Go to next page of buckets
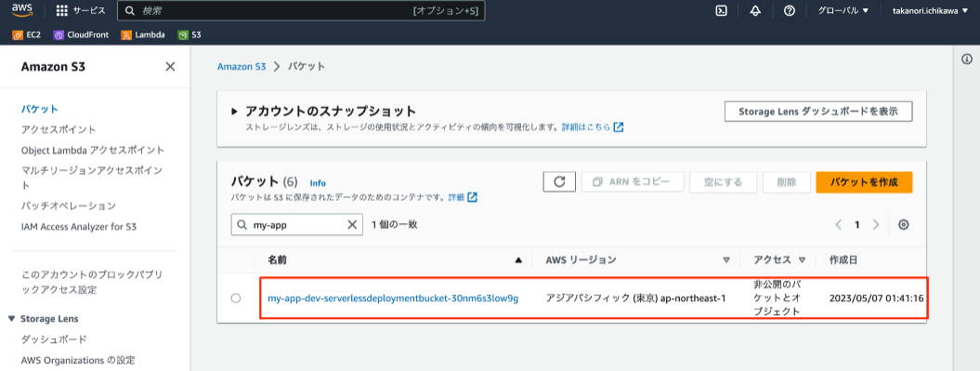The image size is (980, 371). (x=876, y=225)
